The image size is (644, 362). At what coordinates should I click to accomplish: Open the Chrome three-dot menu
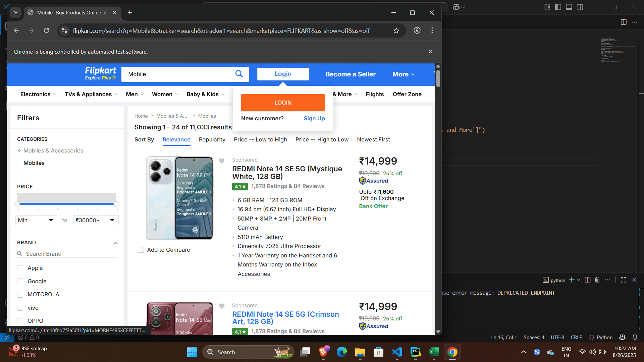pyautogui.click(x=432, y=31)
